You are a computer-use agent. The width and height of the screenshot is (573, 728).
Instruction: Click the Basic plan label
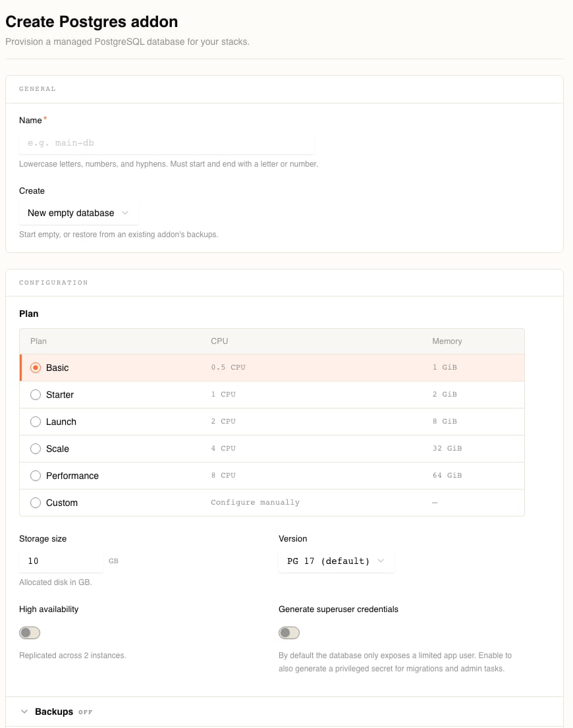coord(57,368)
